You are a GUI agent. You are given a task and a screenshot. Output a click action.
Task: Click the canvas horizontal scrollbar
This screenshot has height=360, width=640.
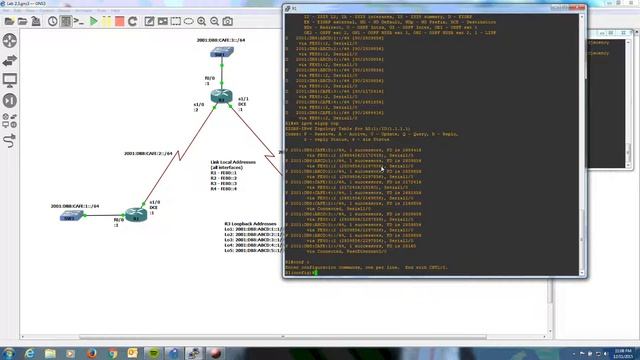282,337
